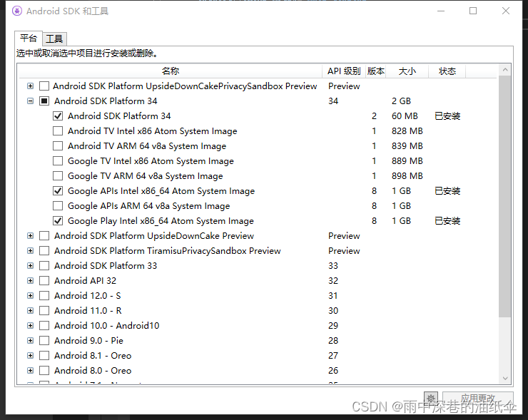
Task: Expand Android 8.1 - Oreo node
Action: (x=30, y=356)
